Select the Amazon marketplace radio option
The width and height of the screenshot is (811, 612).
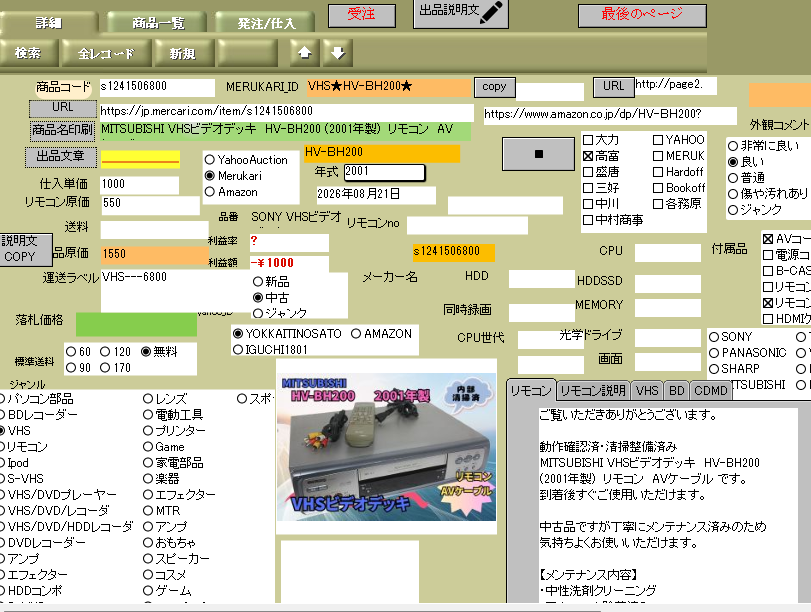pyautogui.click(x=209, y=192)
